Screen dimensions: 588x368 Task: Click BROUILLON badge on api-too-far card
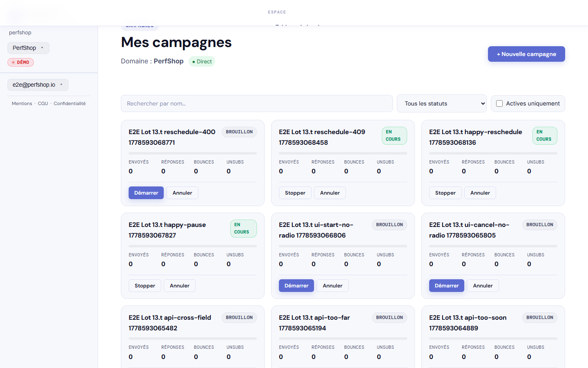pos(390,318)
